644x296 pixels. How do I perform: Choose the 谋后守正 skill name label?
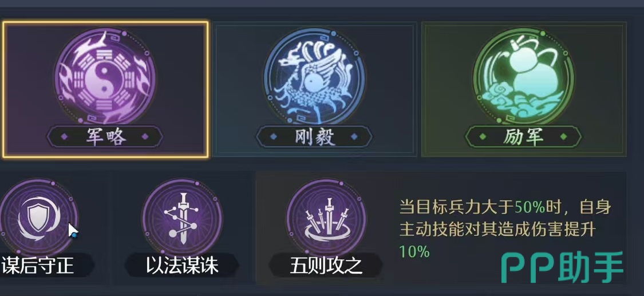coord(38,266)
